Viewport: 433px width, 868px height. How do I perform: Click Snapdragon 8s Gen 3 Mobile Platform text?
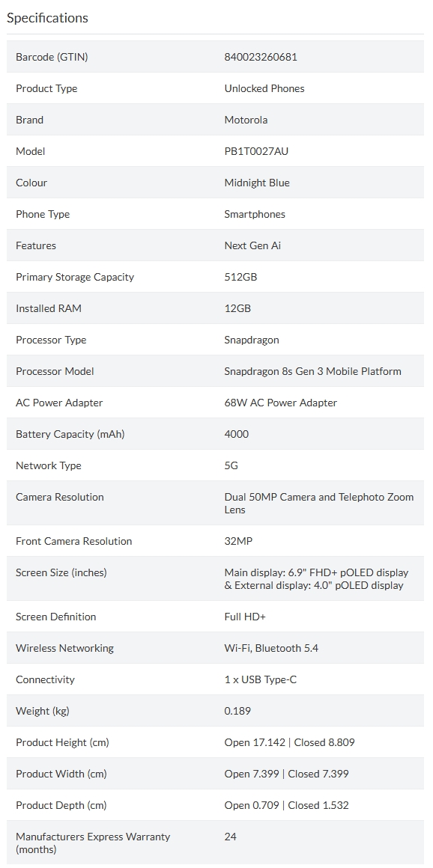pos(312,371)
